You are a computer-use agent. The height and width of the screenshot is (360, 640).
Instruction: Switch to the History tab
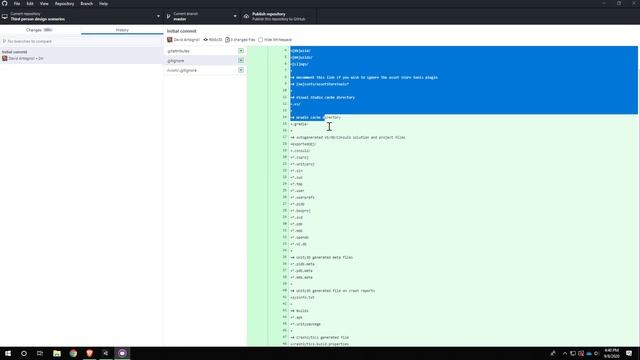click(x=122, y=30)
